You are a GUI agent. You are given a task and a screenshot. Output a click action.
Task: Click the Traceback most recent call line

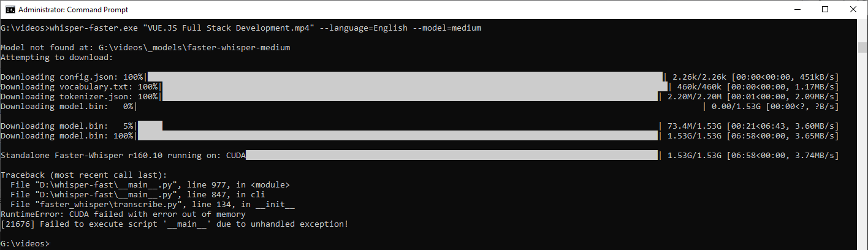[x=84, y=175]
